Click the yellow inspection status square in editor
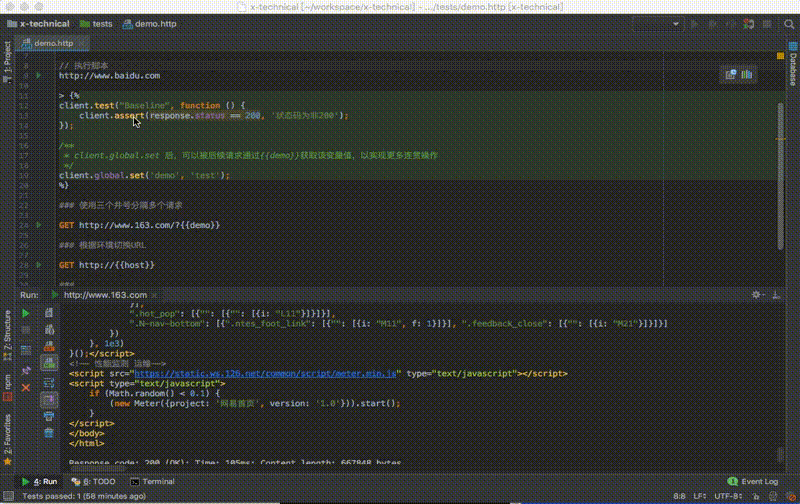The height and width of the screenshot is (504, 800). click(780, 56)
